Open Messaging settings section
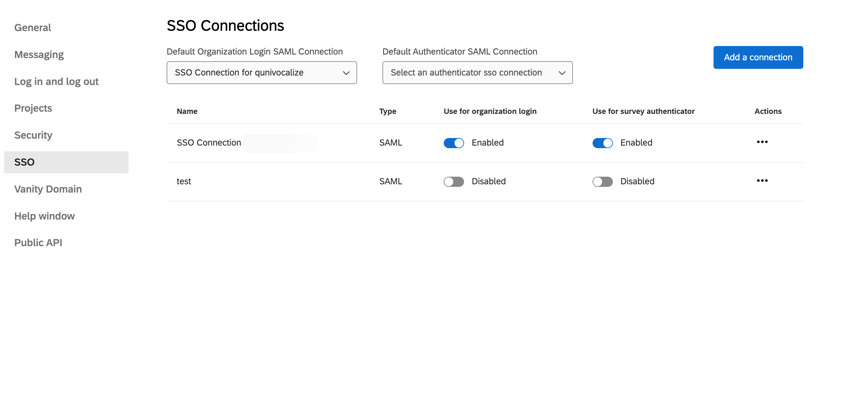This screenshot has width=850, height=394. pyautogui.click(x=39, y=55)
